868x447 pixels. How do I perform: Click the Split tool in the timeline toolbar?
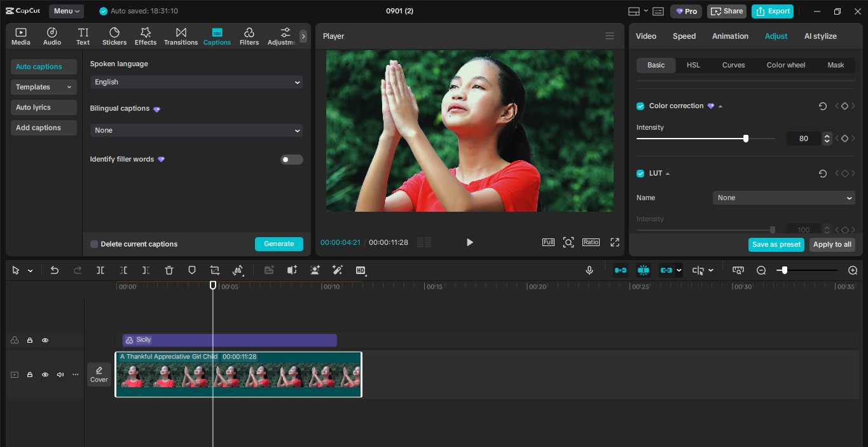pyautogui.click(x=100, y=270)
